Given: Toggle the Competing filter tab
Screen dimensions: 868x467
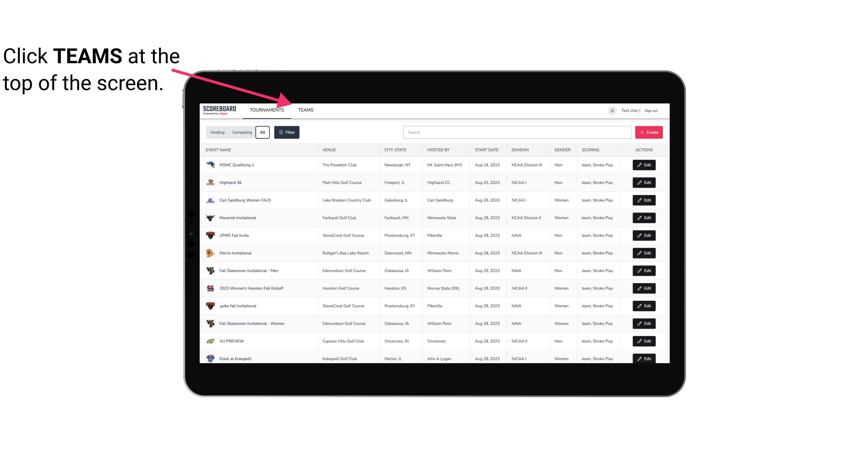Looking at the screenshot, I should 242,132.
